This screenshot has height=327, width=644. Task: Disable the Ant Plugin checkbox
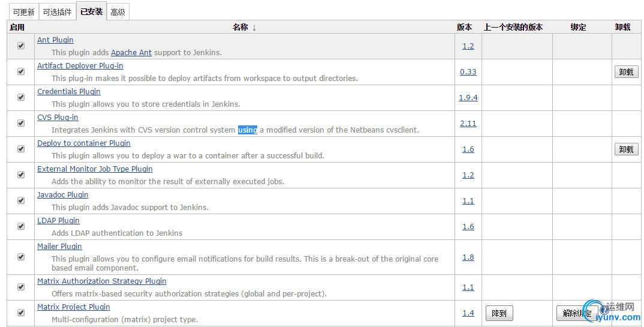pyautogui.click(x=21, y=46)
